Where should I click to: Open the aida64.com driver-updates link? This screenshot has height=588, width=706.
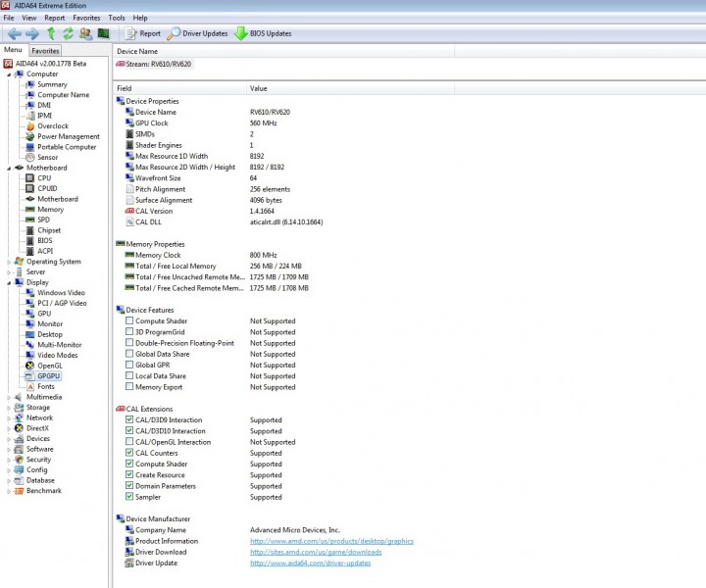point(310,563)
